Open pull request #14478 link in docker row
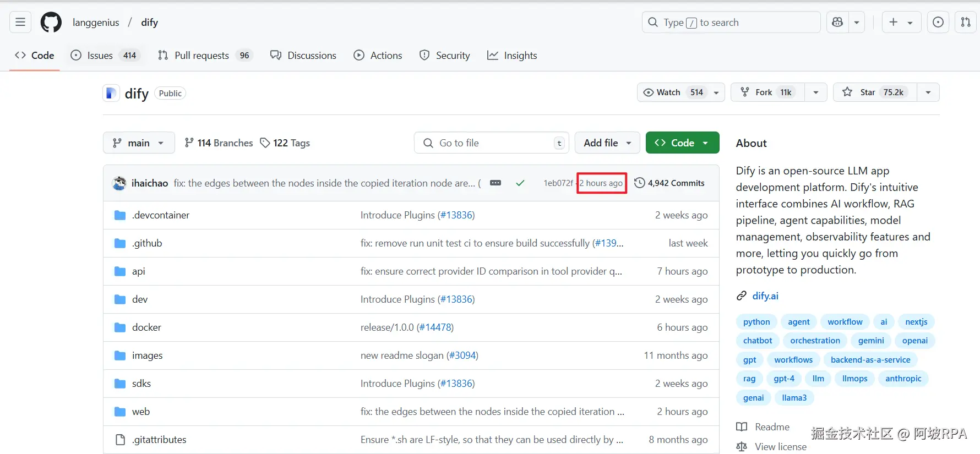The height and width of the screenshot is (454, 980). 435,327
